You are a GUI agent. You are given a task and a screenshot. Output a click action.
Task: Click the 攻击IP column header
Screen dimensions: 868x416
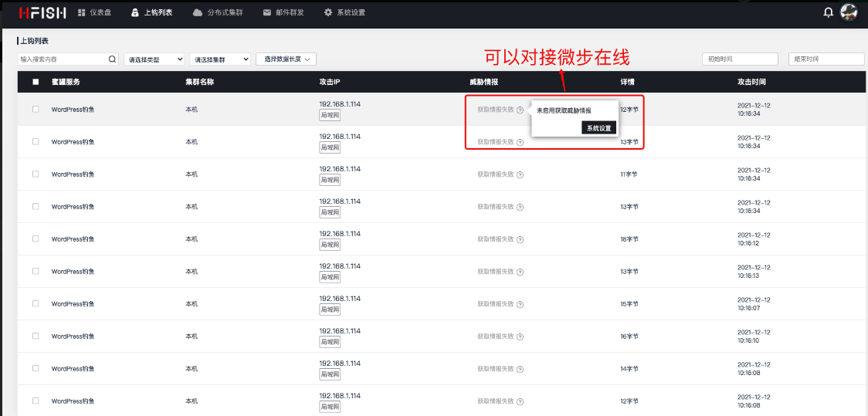point(330,82)
